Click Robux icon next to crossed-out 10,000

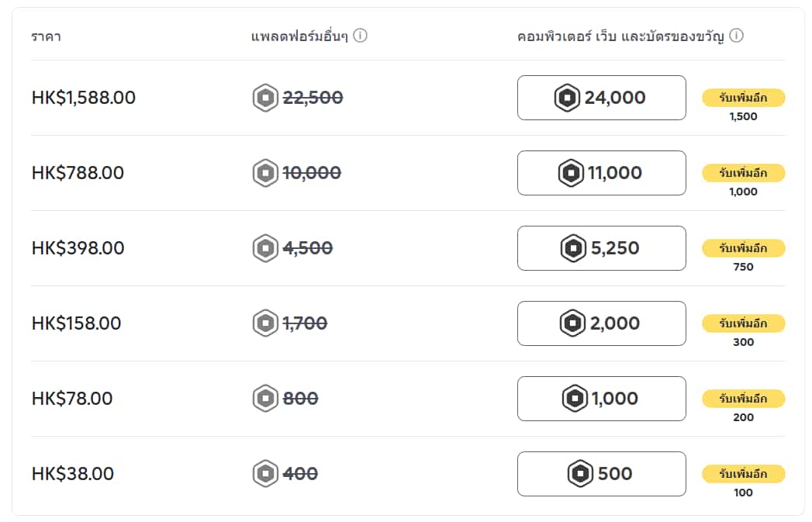point(265,173)
